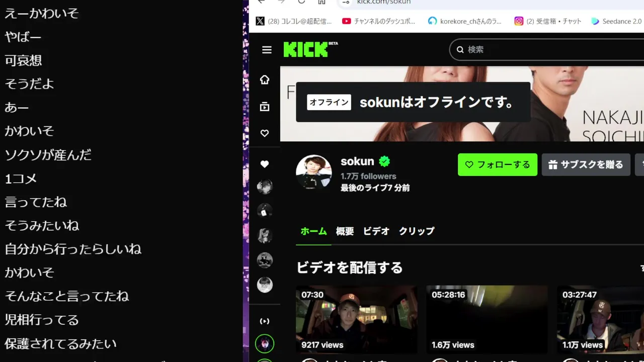Open the light-haired avatar above broadcast icon
644x362 pixels.
[x=265, y=285]
